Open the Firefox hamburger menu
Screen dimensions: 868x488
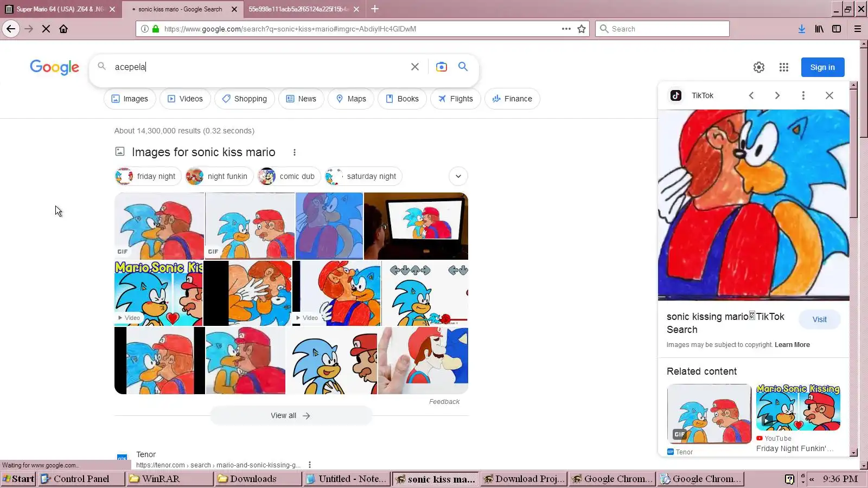coord(858,29)
